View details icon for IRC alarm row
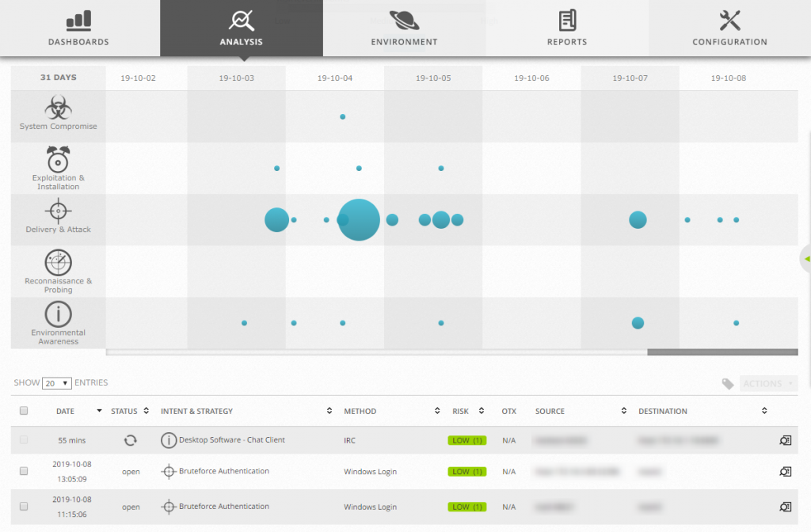The image size is (811, 532). tap(785, 440)
